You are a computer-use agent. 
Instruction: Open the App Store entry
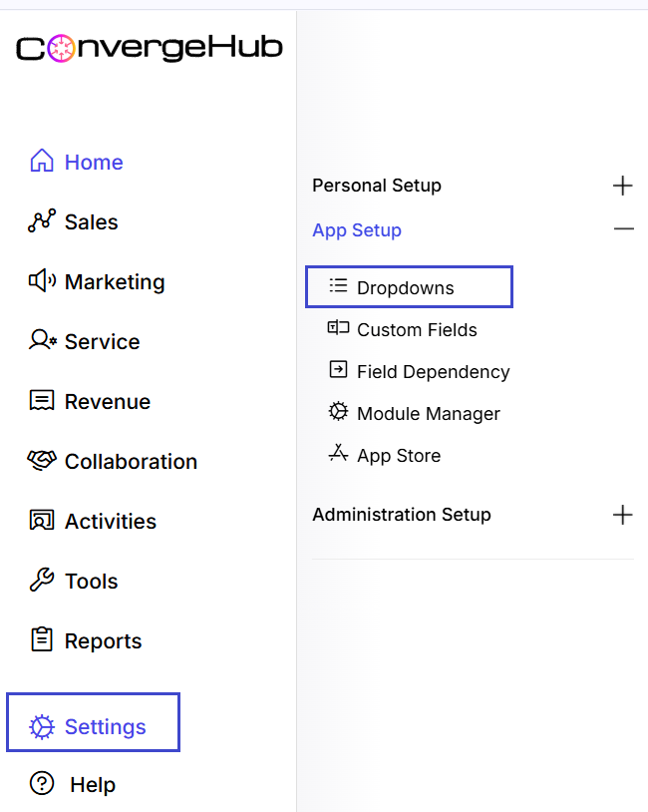pyautogui.click(x=384, y=455)
